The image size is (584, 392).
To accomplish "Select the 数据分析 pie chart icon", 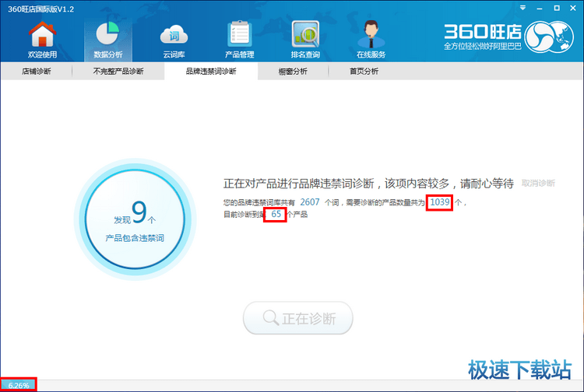I will point(108,40).
